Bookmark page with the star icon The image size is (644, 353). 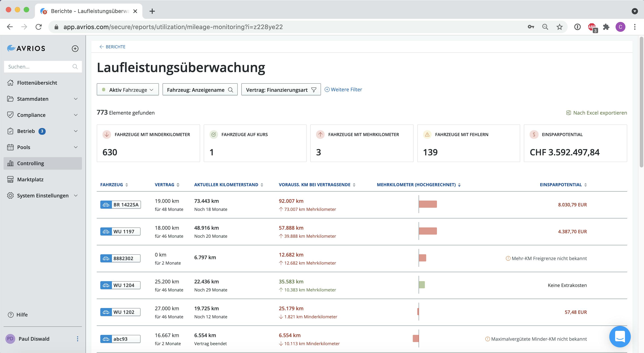tap(560, 27)
